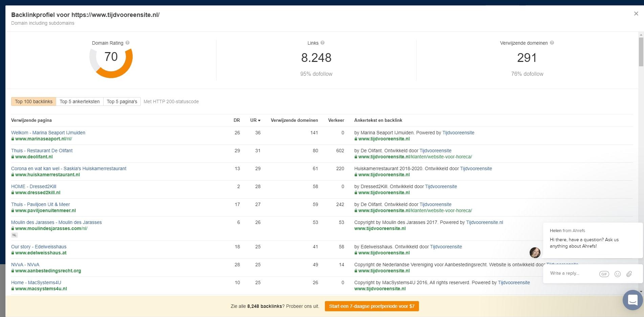Viewport: 644px width, 317px height.
Task: Click the Domain Rating help question icon
Action: (x=128, y=43)
